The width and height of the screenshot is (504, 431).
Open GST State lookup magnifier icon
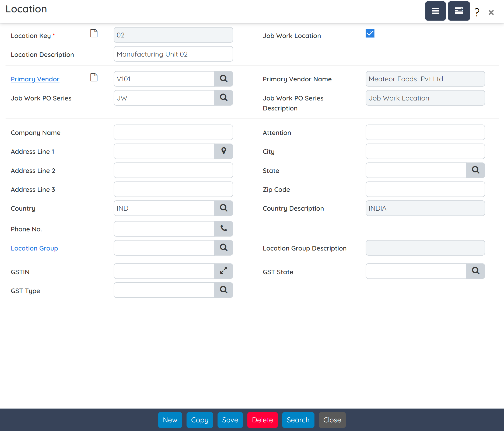point(475,271)
